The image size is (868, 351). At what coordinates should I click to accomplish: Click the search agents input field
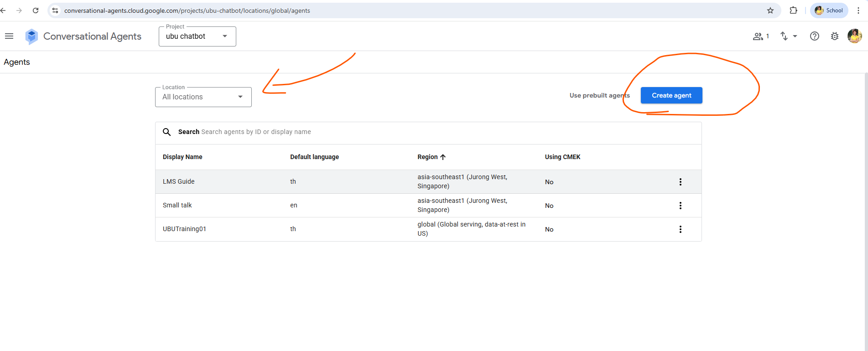coord(411,132)
